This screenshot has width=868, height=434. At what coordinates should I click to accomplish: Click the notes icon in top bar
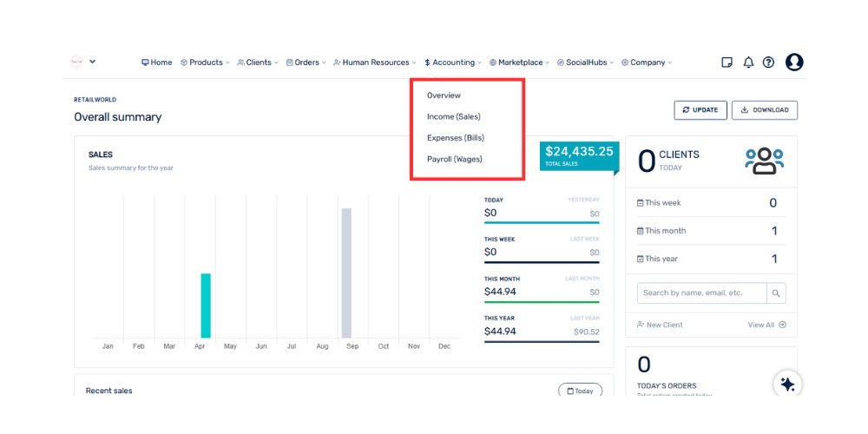coord(727,62)
